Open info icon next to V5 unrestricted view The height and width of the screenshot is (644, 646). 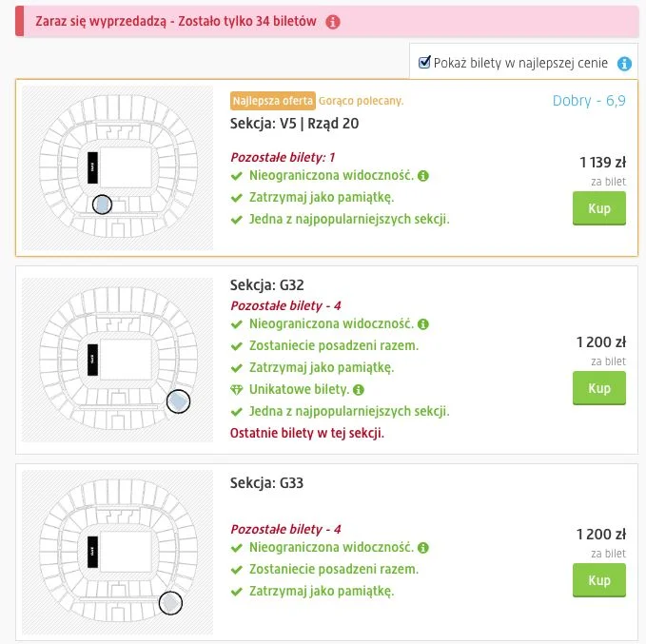[x=423, y=176]
